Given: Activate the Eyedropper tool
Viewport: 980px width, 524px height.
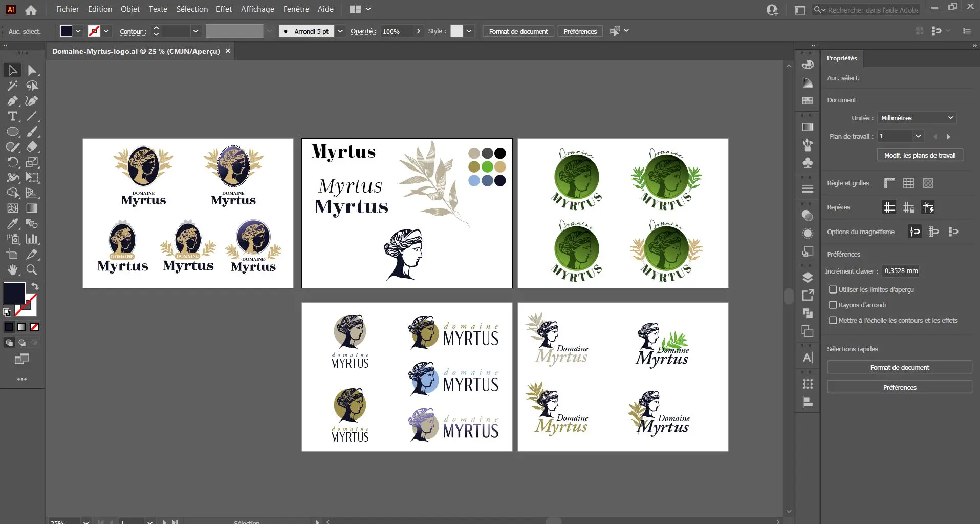Looking at the screenshot, I should [x=12, y=224].
